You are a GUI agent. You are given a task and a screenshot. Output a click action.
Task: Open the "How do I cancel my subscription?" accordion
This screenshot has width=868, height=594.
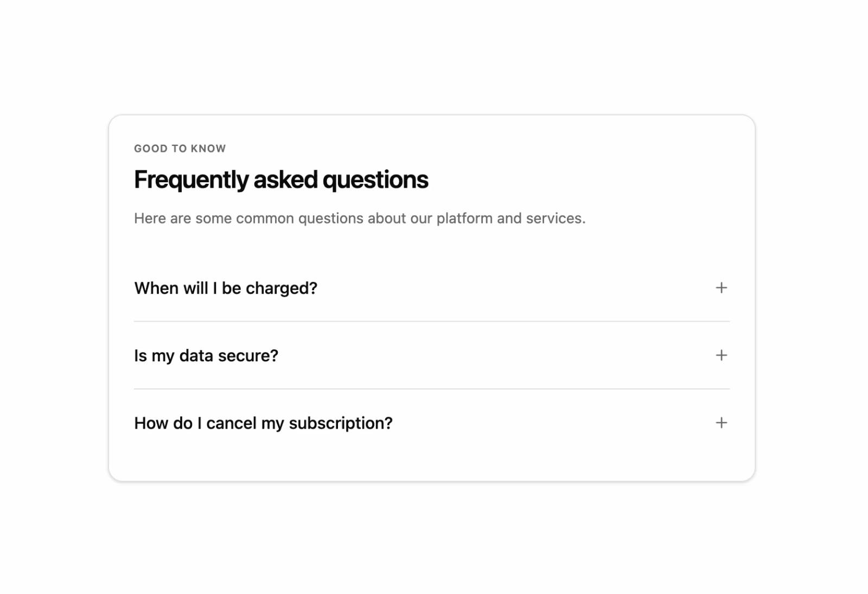pyautogui.click(x=432, y=423)
